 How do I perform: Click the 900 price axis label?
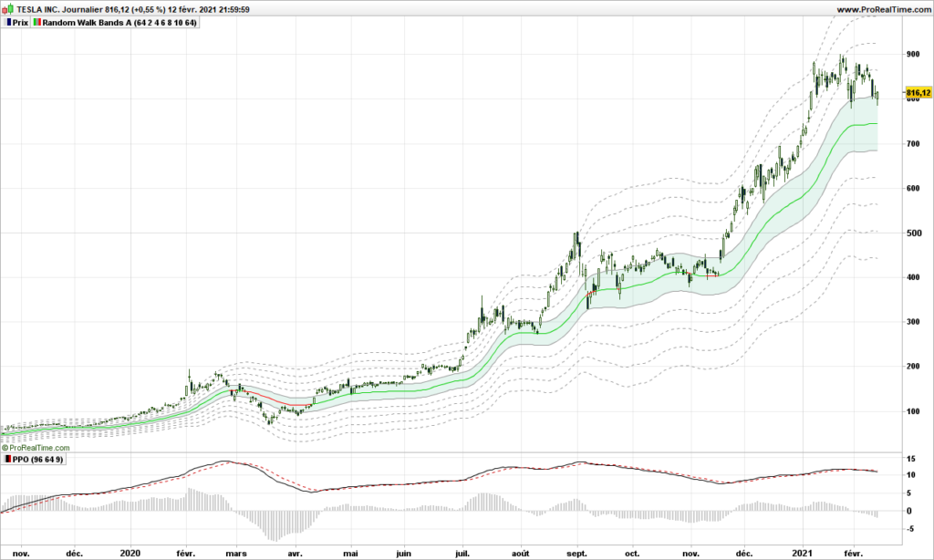(x=912, y=54)
